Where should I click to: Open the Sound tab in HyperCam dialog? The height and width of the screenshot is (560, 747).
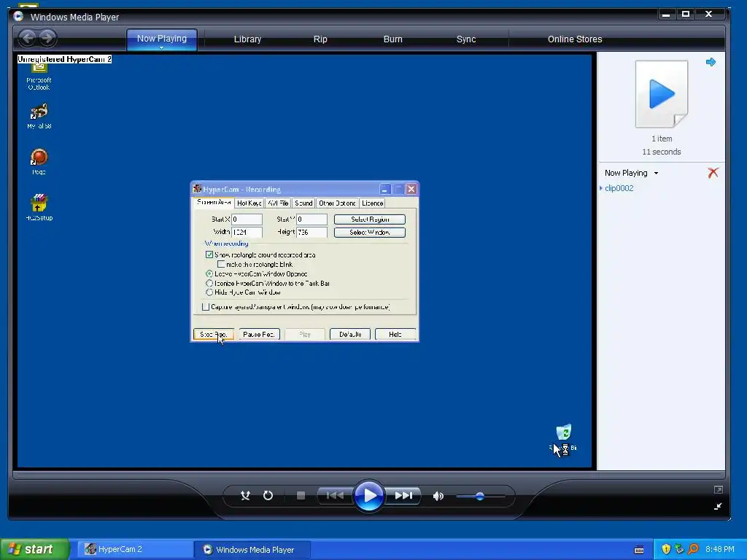click(x=303, y=203)
